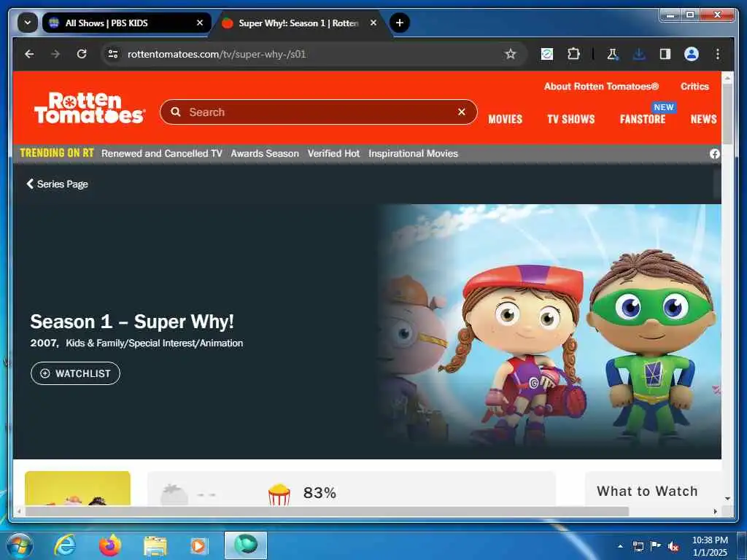Viewport: 747px width, 560px height.
Task: Click the scroll-right arrow of horizontal scrollbar
Action: (x=716, y=511)
